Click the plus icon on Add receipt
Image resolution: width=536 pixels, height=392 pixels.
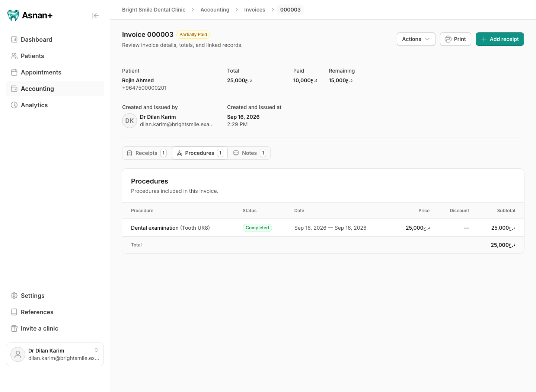(484, 39)
